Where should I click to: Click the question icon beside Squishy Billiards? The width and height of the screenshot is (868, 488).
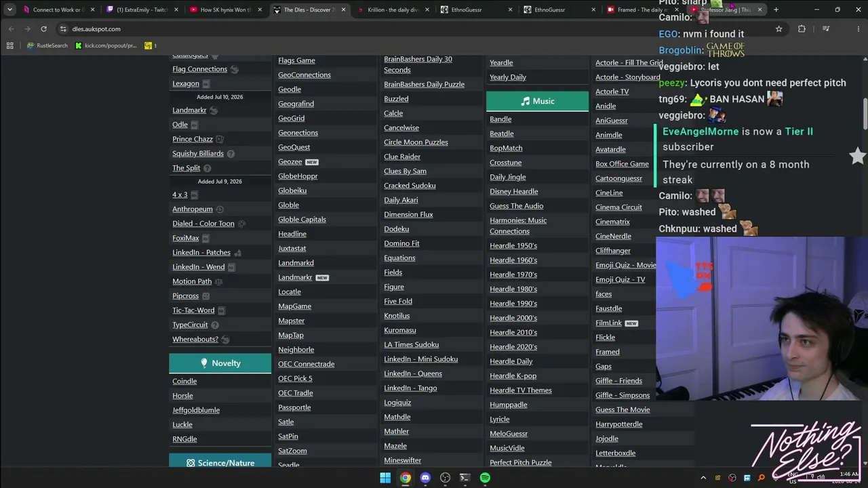(231, 154)
